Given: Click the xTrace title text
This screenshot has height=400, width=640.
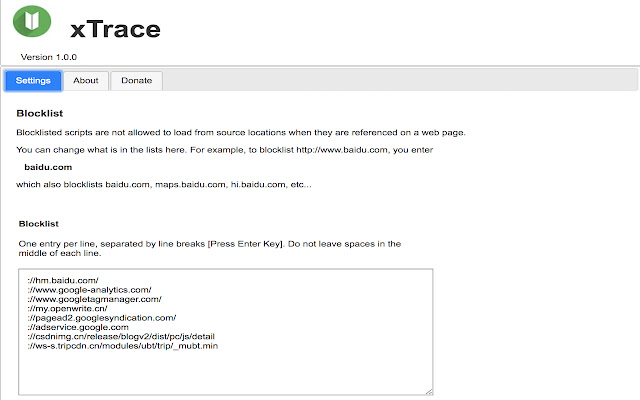Looking at the screenshot, I should tap(115, 29).
